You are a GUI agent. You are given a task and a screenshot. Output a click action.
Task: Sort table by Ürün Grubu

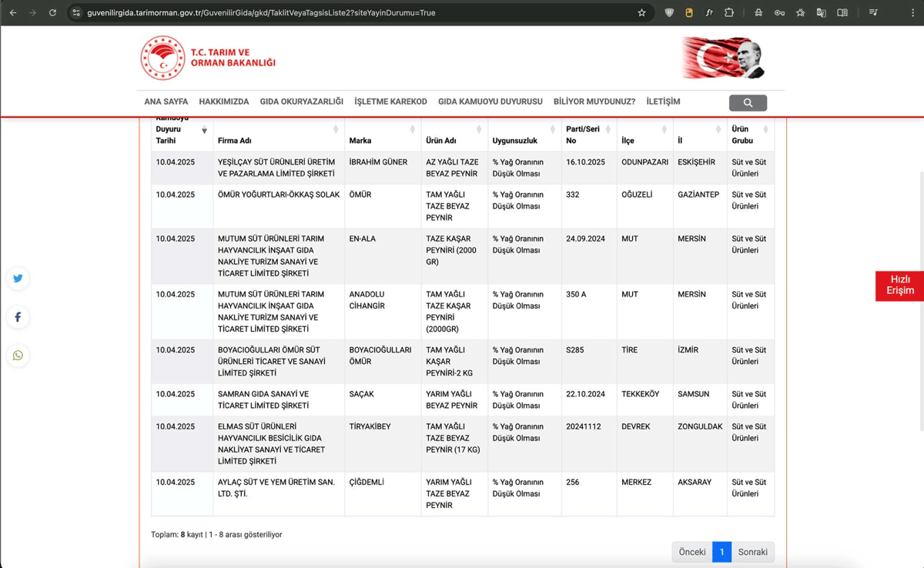click(751, 135)
